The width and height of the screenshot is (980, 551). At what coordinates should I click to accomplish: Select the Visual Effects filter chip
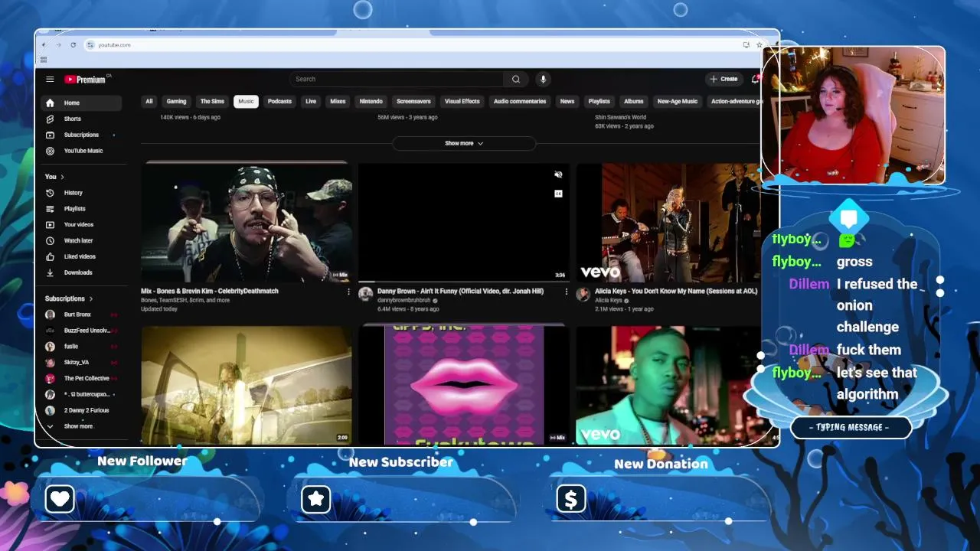pos(462,101)
